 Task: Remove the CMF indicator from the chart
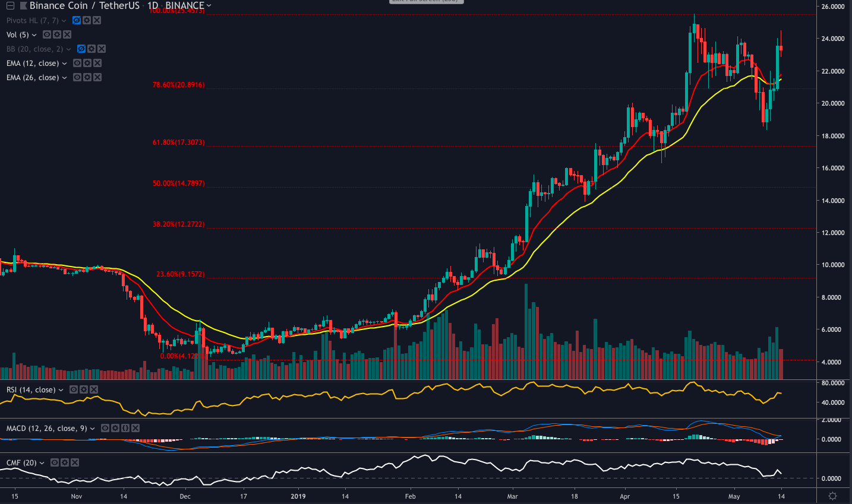coord(74,462)
